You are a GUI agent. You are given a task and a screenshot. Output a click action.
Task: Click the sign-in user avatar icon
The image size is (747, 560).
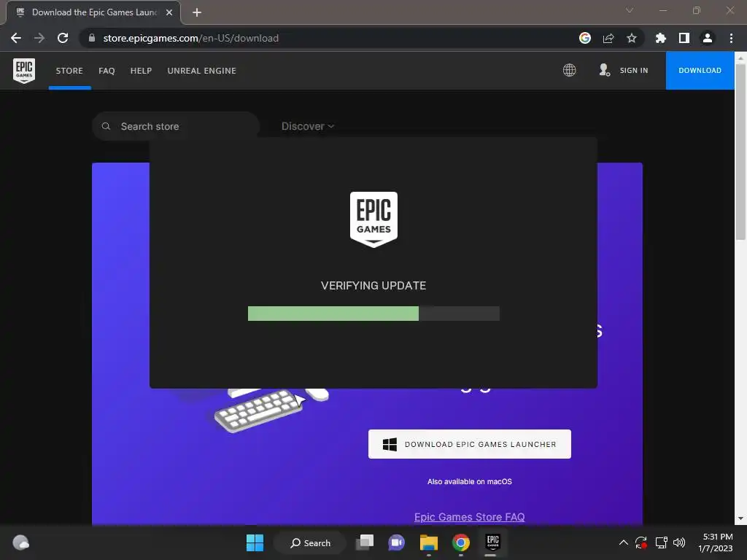pos(604,70)
